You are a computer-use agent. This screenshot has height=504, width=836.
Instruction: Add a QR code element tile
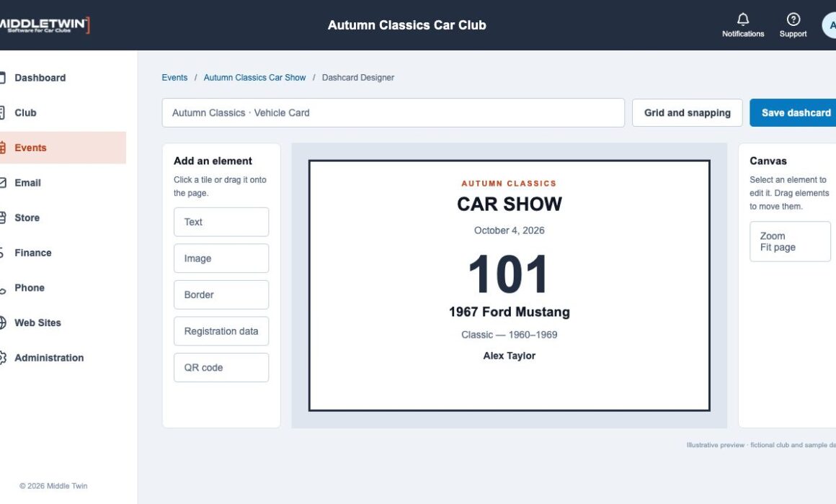[x=221, y=368]
